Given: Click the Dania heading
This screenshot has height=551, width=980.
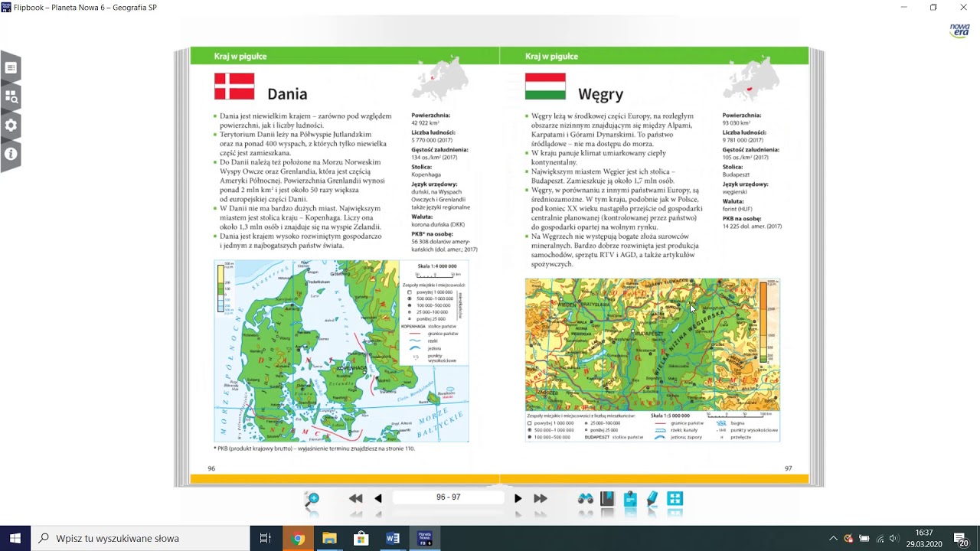Looking at the screenshot, I should tap(287, 94).
